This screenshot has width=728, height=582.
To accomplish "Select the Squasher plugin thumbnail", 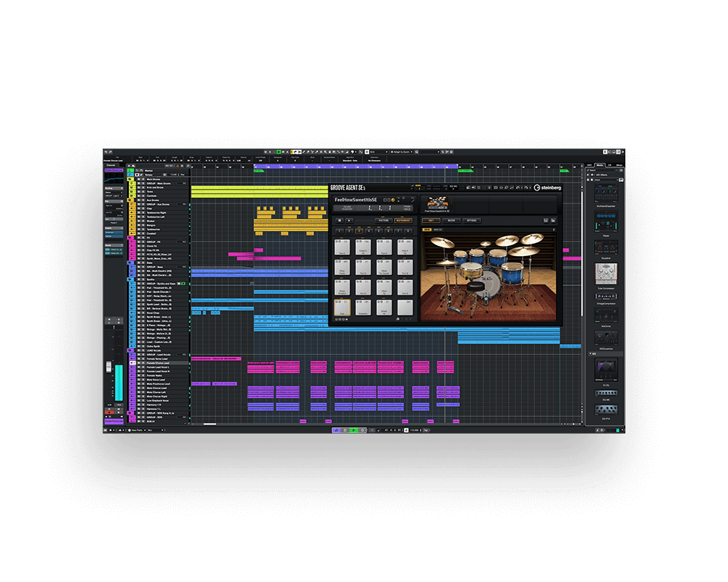I will 606,247.
